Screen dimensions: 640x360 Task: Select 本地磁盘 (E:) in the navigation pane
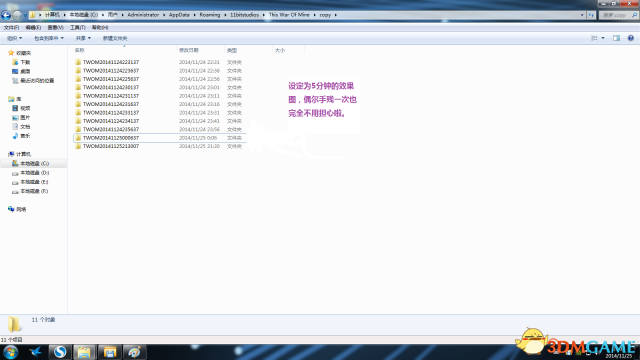point(31,182)
